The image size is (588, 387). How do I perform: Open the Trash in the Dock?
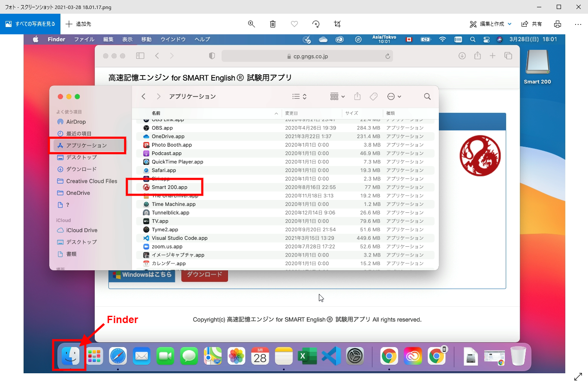(x=518, y=356)
